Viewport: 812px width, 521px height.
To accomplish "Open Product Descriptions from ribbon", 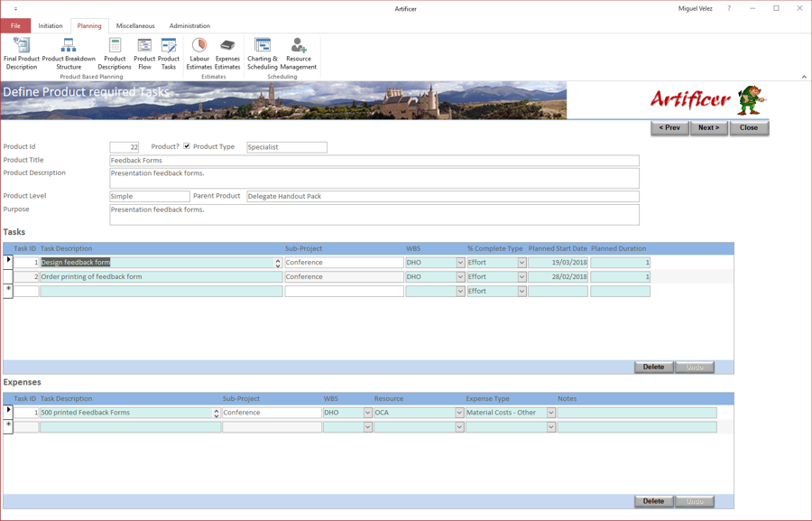I will click(x=115, y=53).
